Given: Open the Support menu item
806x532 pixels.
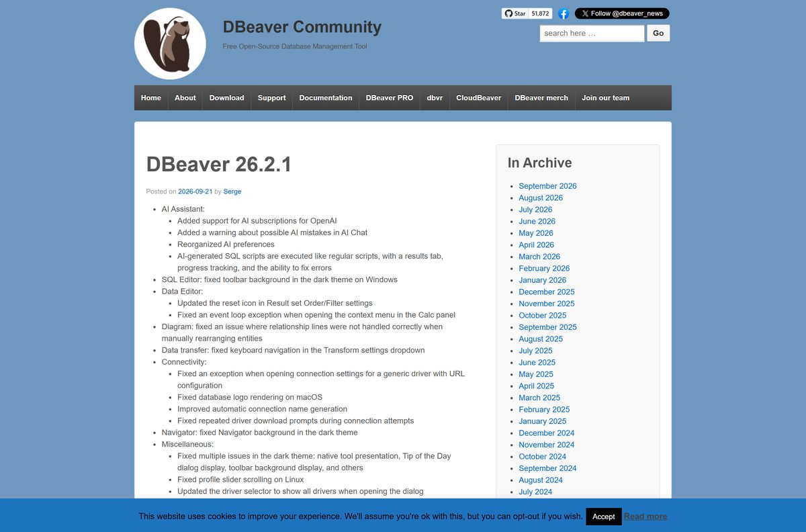Looking at the screenshot, I should click(272, 98).
